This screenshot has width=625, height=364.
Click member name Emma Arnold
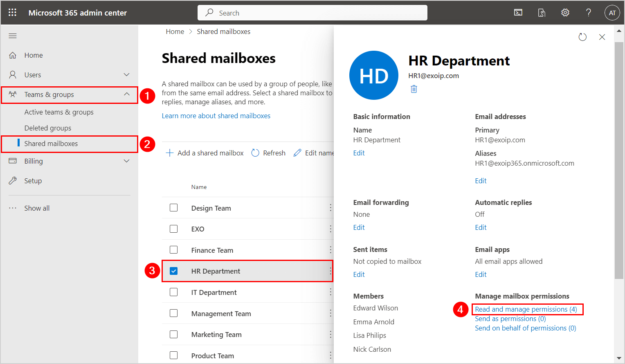point(374,322)
